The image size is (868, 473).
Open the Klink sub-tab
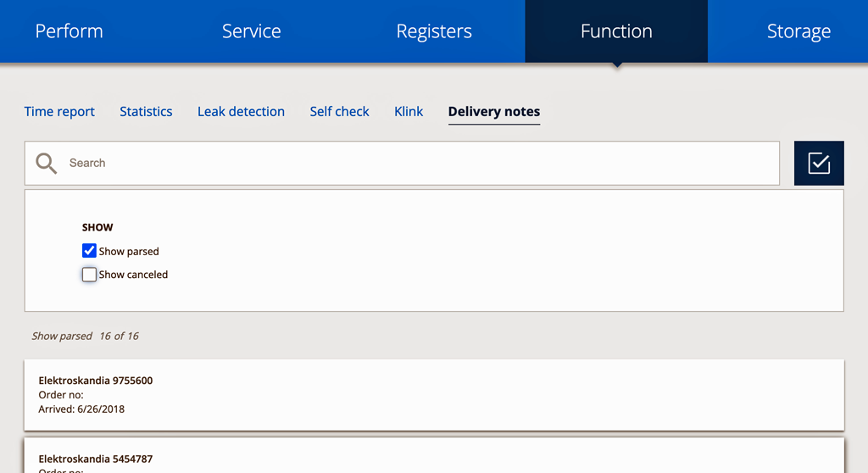pyautogui.click(x=409, y=111)
